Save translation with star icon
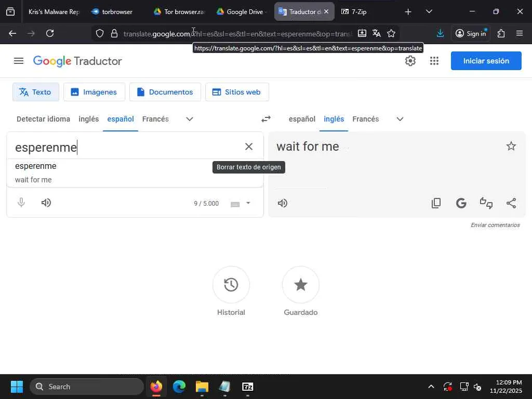Screen dimensions: 532x399 click(511, 146)
